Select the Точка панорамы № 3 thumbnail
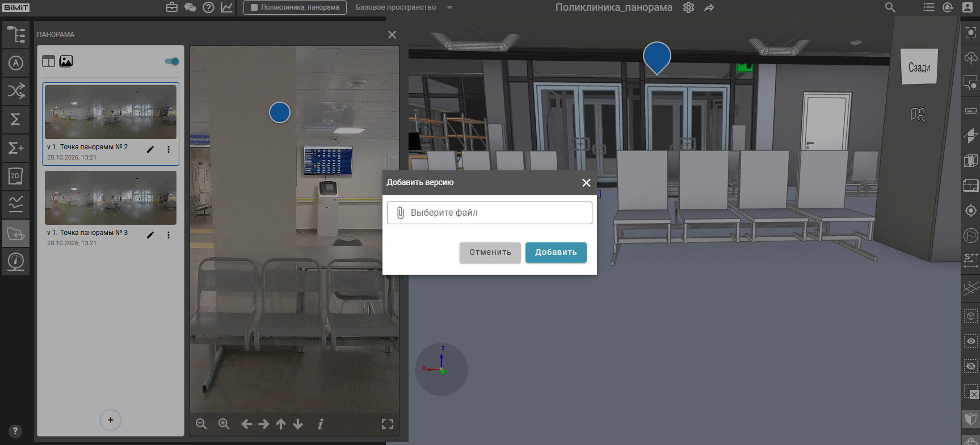 (x=111, y=198)
